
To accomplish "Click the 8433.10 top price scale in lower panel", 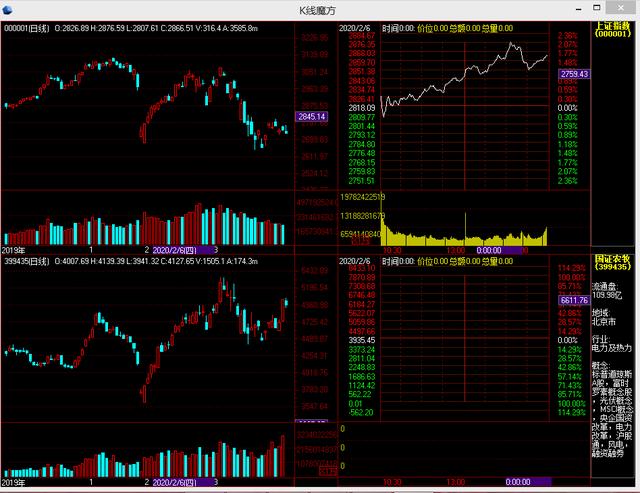I will (362, 268).
